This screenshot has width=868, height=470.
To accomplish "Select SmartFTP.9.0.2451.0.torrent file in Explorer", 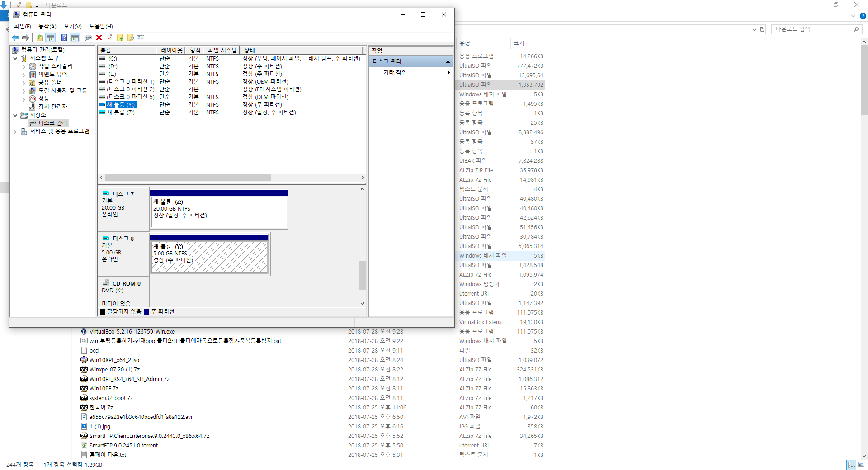I will pyautogui.click(x=123, y=446).
